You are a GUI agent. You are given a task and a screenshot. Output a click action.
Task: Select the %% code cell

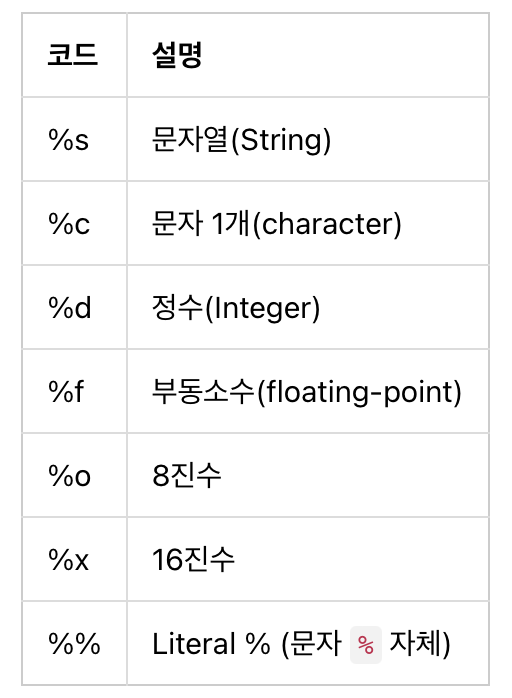(x=74, y=644)
